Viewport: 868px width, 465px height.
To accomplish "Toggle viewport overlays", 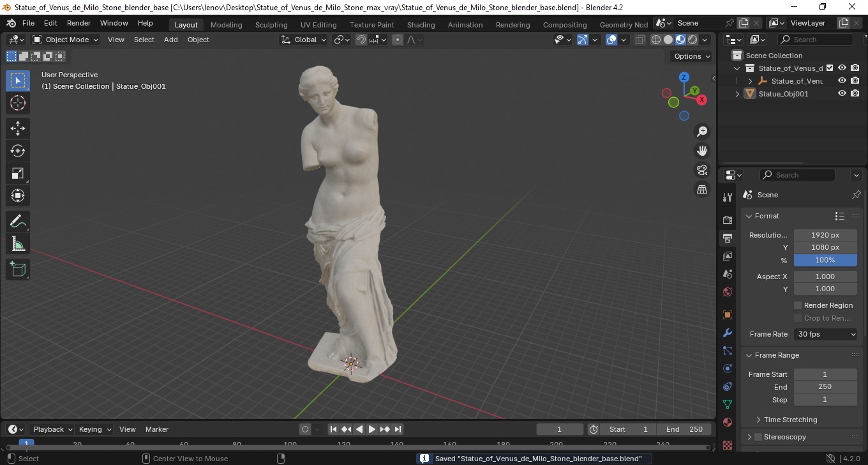I will (x=611, y=40).
